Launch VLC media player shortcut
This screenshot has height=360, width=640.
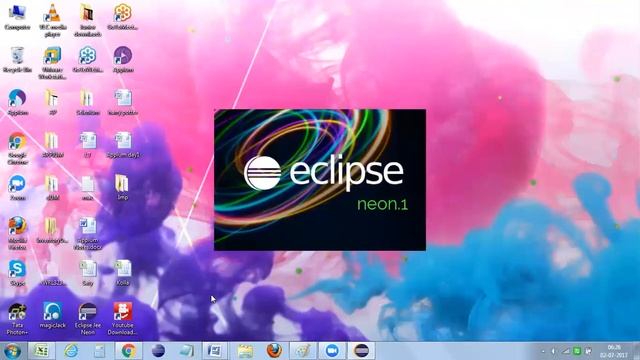[52, 20]
